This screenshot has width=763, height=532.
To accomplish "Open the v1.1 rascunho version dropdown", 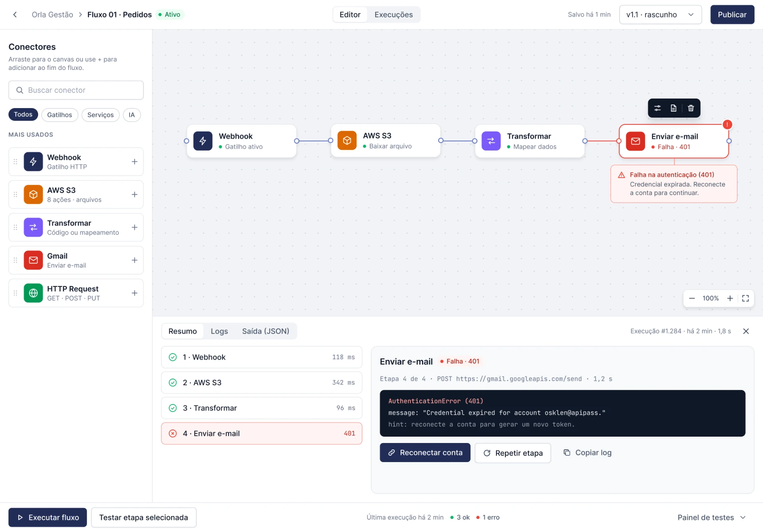I will coord(660,15).
